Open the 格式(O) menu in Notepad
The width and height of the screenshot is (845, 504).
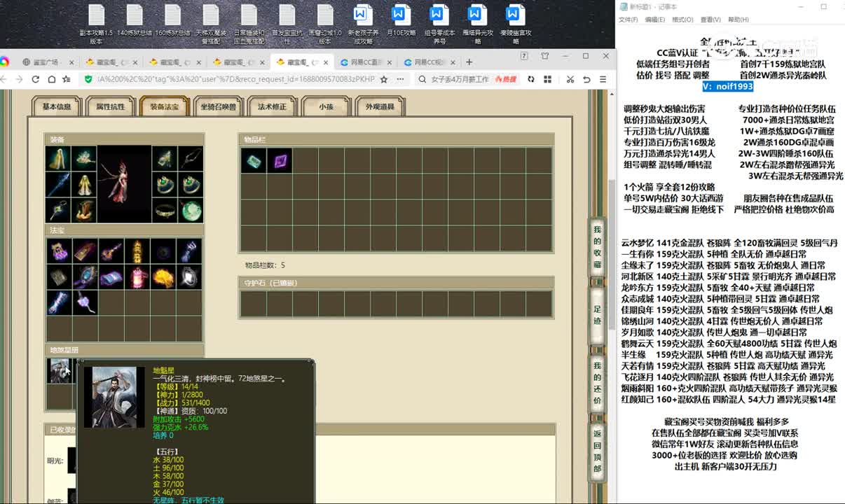tap(682, 20)
